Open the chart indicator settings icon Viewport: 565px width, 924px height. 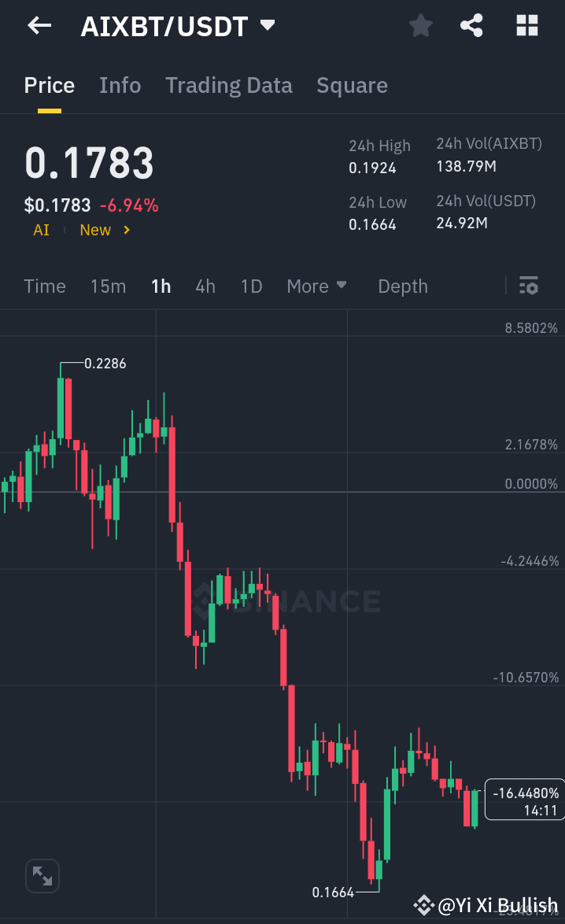[528, 286]
